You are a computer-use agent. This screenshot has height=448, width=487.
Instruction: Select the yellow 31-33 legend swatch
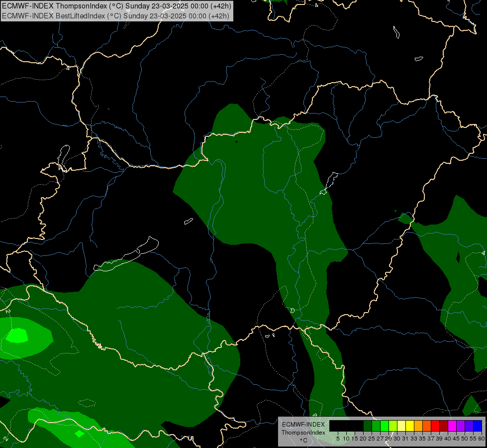(410, 426)
